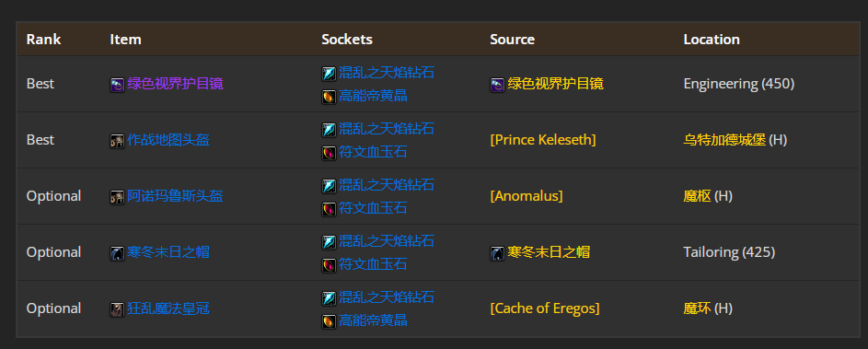Open the 魔枢 location link
Viewport: 868px width, 349px height.
(698, 196)
